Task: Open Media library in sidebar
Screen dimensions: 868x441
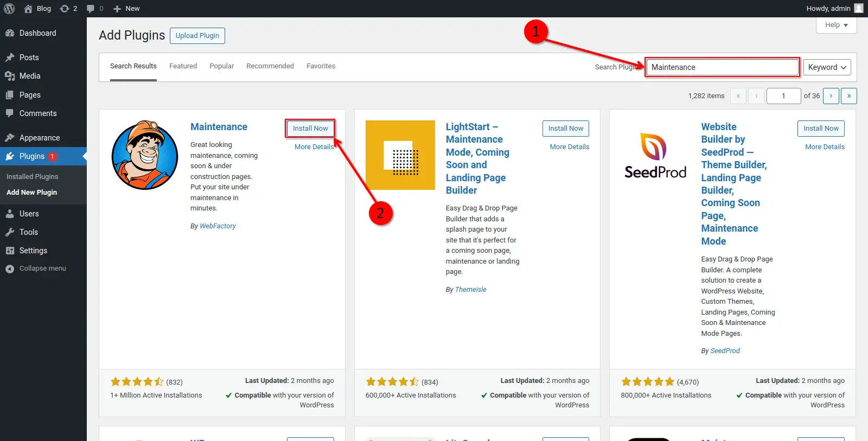Action: 43,76
